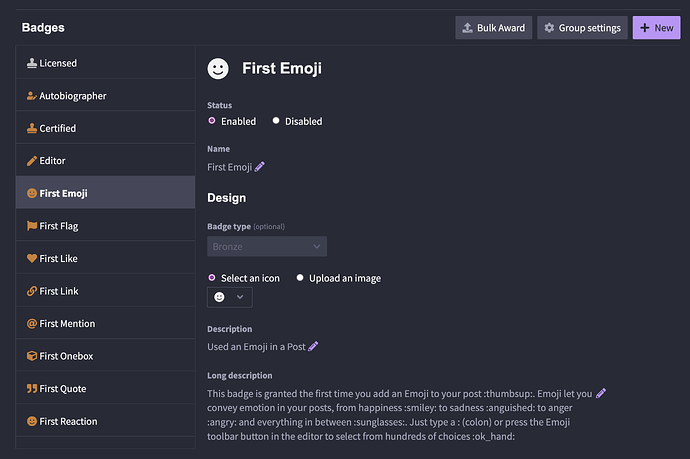Click the upload icon in Bulk Award
The width and height of the screenshot is (690, 459).
point(467,28)
